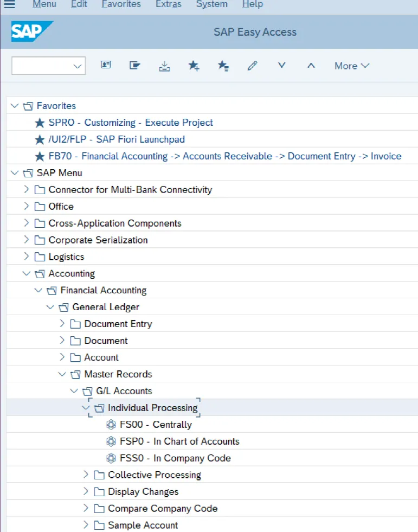The image size is (418, 532).
Task: Select the Document Entry tree label
Action: click(x=118, y=324)
